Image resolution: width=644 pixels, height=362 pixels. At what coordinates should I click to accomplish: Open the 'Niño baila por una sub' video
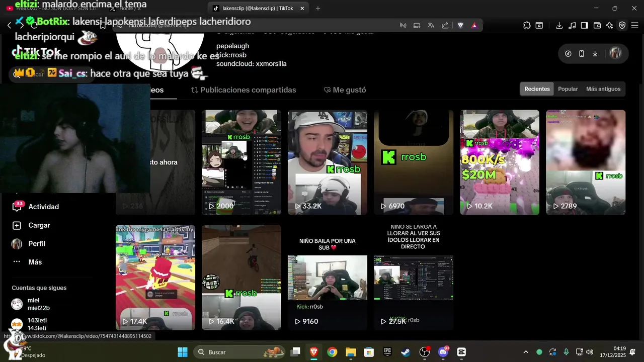328,278
